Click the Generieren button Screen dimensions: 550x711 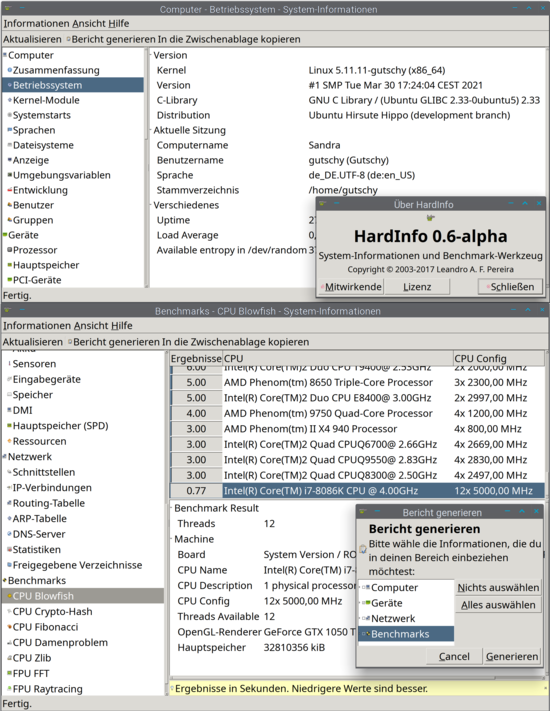coord(512,656)
